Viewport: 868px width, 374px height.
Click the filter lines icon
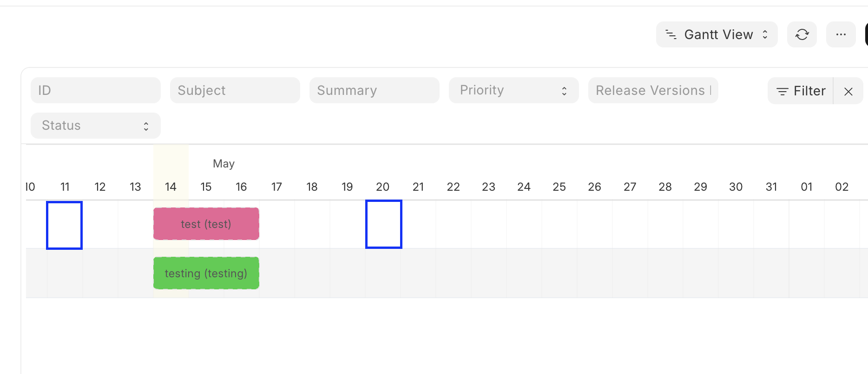click(783, 91)
